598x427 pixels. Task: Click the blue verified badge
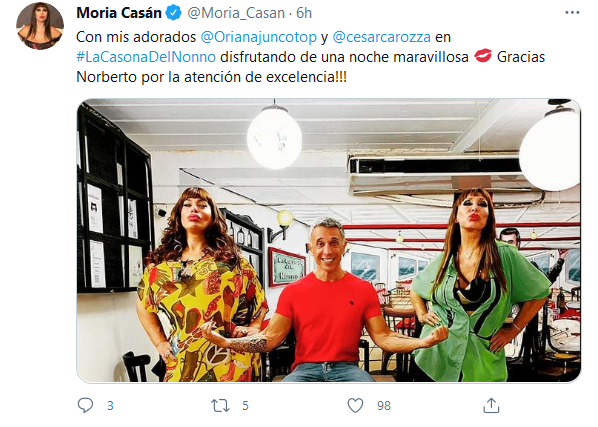(x=174, y=13)
